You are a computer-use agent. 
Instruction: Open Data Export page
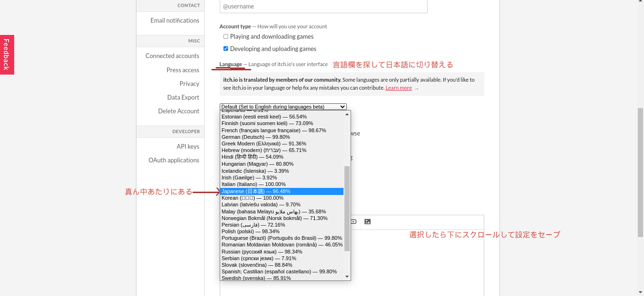tap(183, 97)
